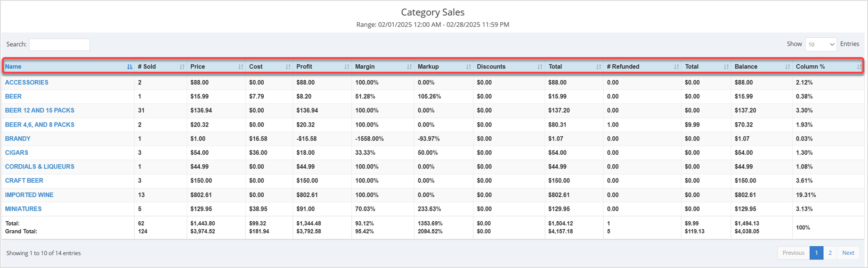
Task: Click sort arrows beside Balance header
Action: [x=787, y=67]
